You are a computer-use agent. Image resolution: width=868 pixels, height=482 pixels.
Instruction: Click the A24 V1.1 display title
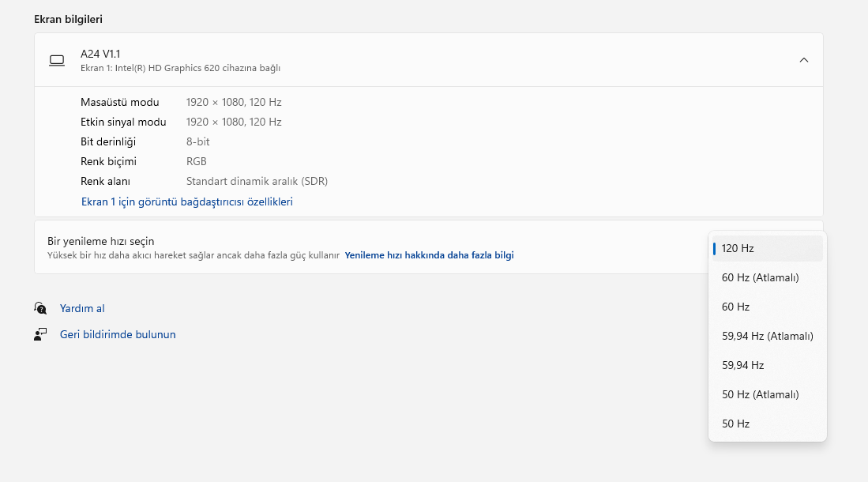coord(100,54)
